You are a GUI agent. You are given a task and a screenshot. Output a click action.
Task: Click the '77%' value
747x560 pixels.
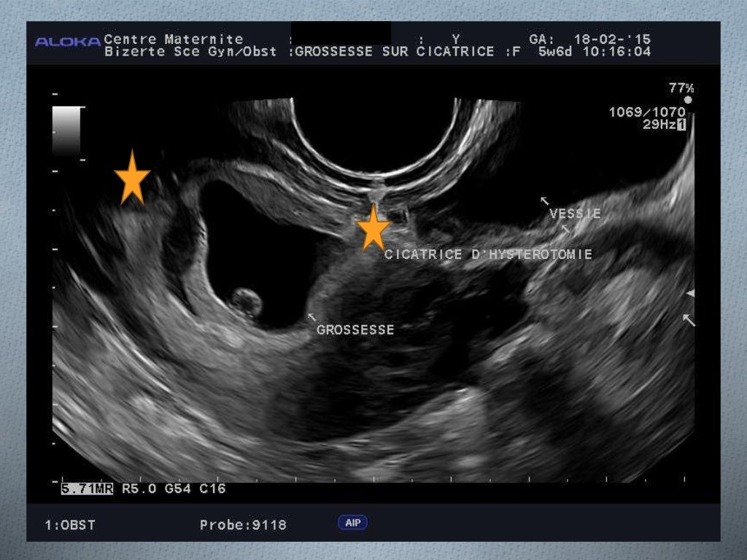point(681,88)
